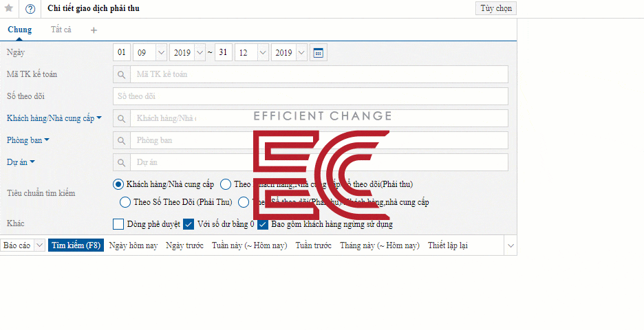Open the calendar date picker icon

319,52
